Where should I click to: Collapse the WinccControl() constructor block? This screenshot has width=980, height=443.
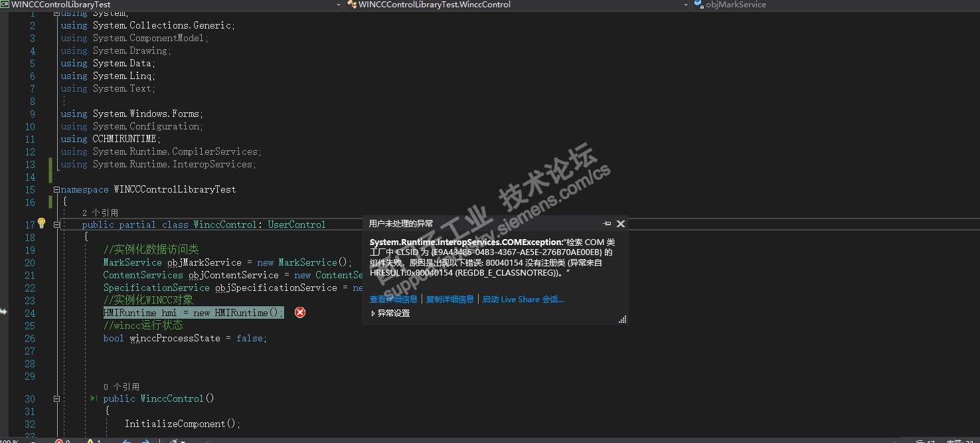[x=56, y=399]
